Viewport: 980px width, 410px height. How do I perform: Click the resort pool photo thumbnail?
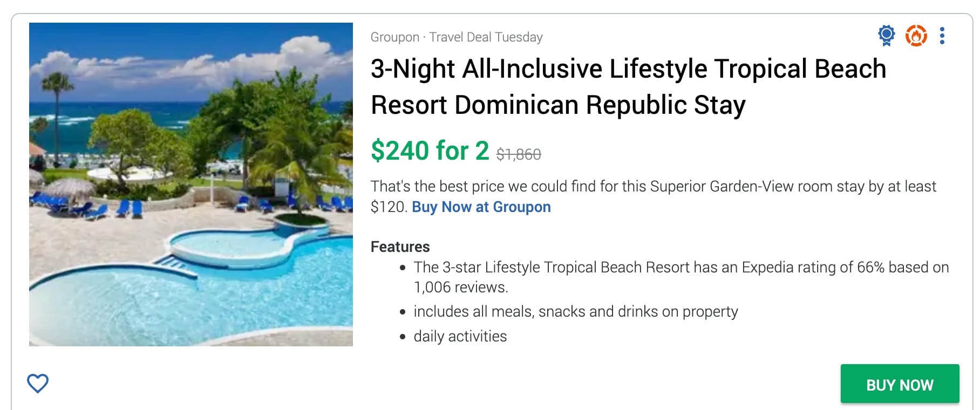click(191, 184)
